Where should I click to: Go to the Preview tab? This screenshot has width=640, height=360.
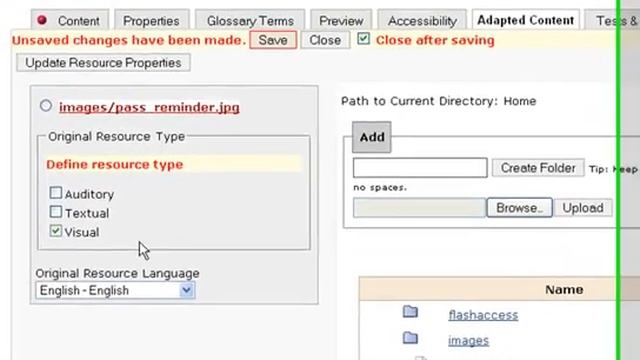pyautogui.click(x=341, y=21)
